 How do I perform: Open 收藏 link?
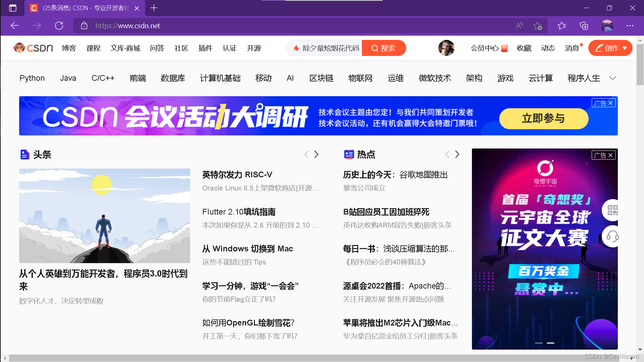(524, 48)
